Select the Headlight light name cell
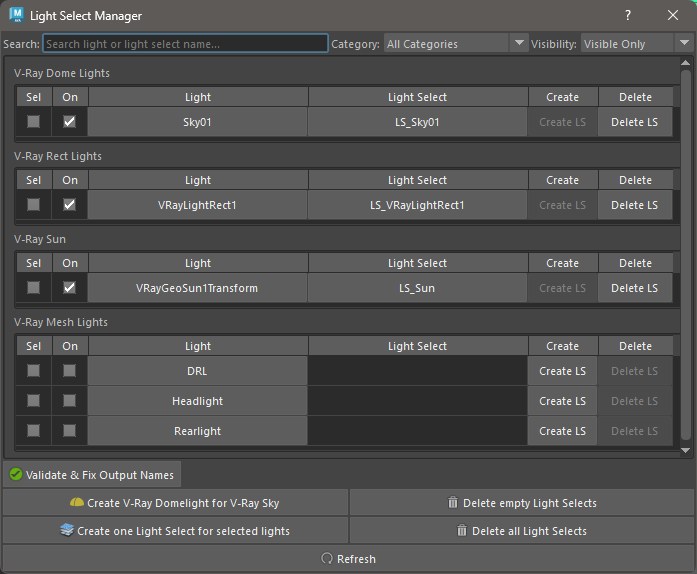 (197, 401)
